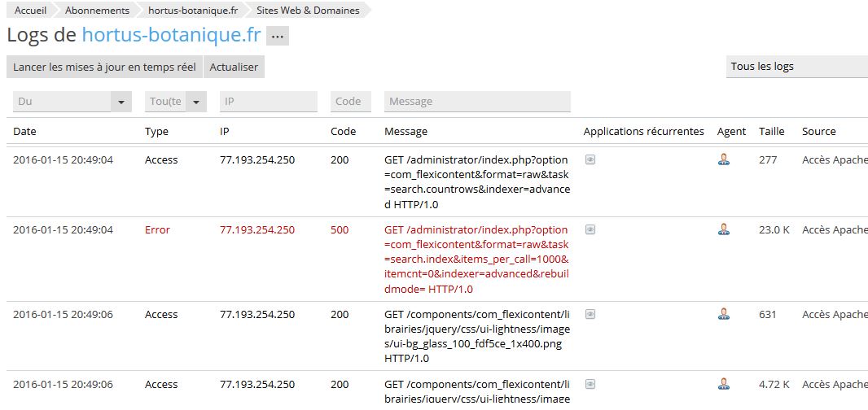This screenshot has height=410, width=868.
Task: Open the ellipsis menu next to hortus-botanique.fr title
Action: tap(278, 37)
